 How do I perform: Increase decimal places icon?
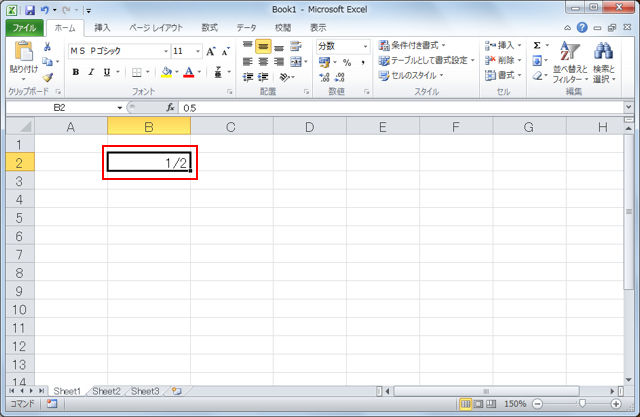click(324, 77)
